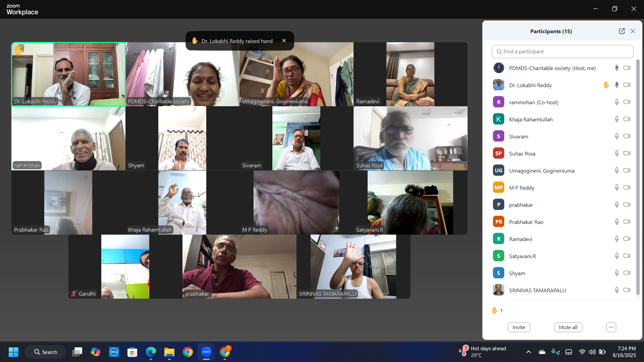Click SRINIVAS TAMARAPALLI's microphone icon
644x362 pixels.
click(x=616, y=290)
